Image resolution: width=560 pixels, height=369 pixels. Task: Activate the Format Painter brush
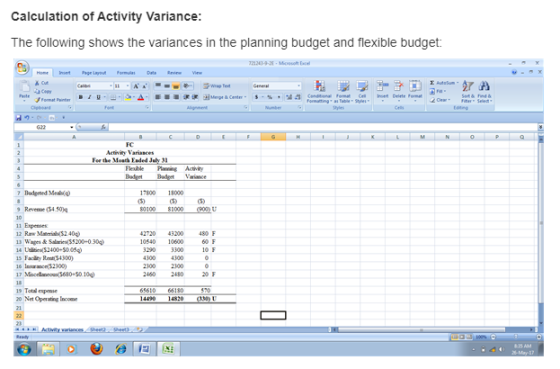click(52, 100)
